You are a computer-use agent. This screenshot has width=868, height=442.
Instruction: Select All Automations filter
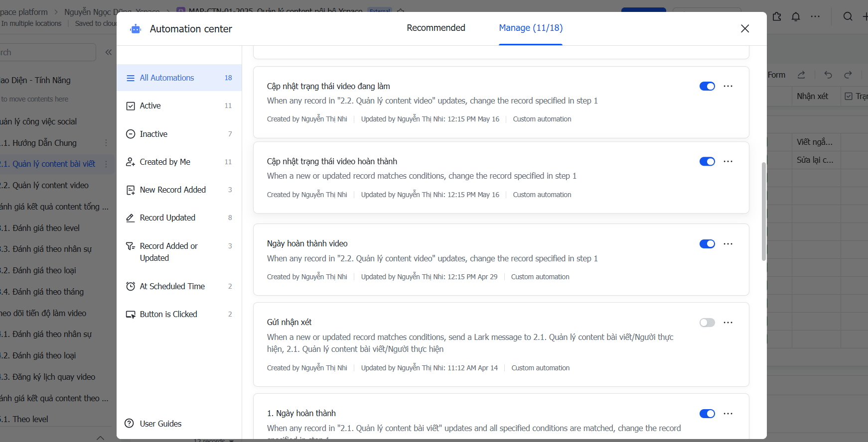[x=179, y=78]
